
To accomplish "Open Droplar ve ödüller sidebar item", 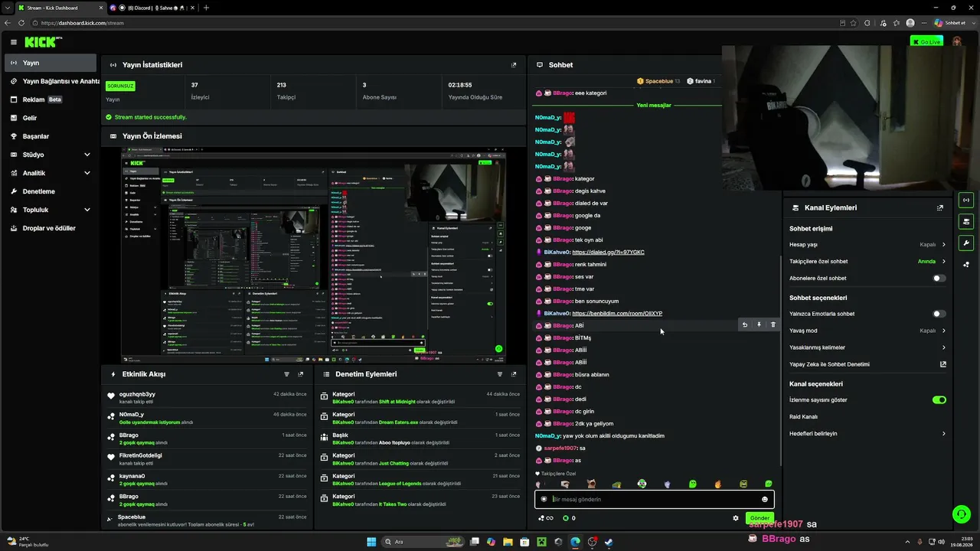I will point(51,228).
